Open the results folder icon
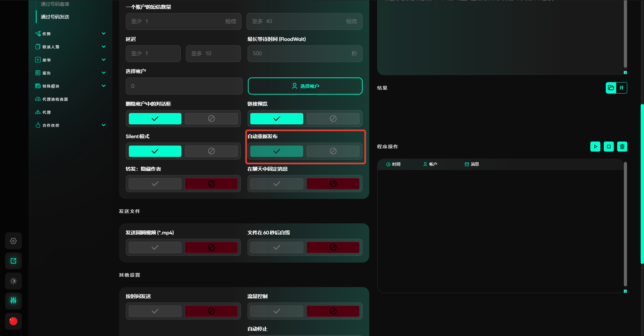The image size is (644, 336). [611, 88]
